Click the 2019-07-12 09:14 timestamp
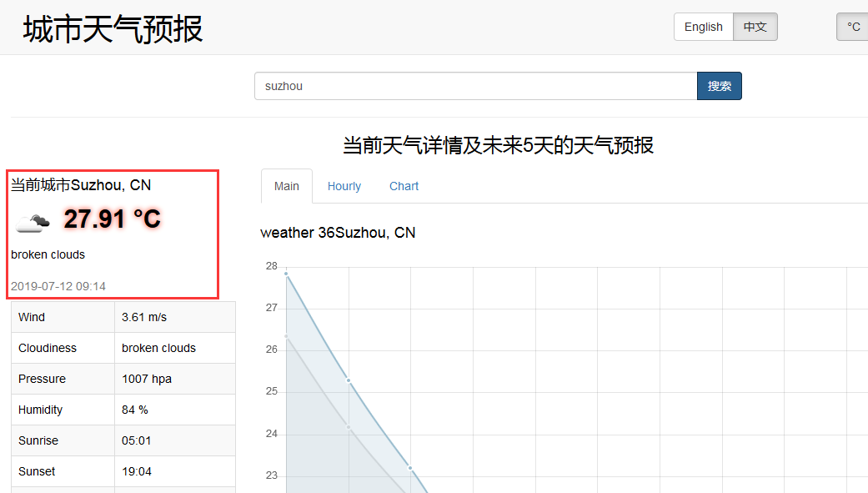Screen dimensions: 868x493 (x=58, y=286)
